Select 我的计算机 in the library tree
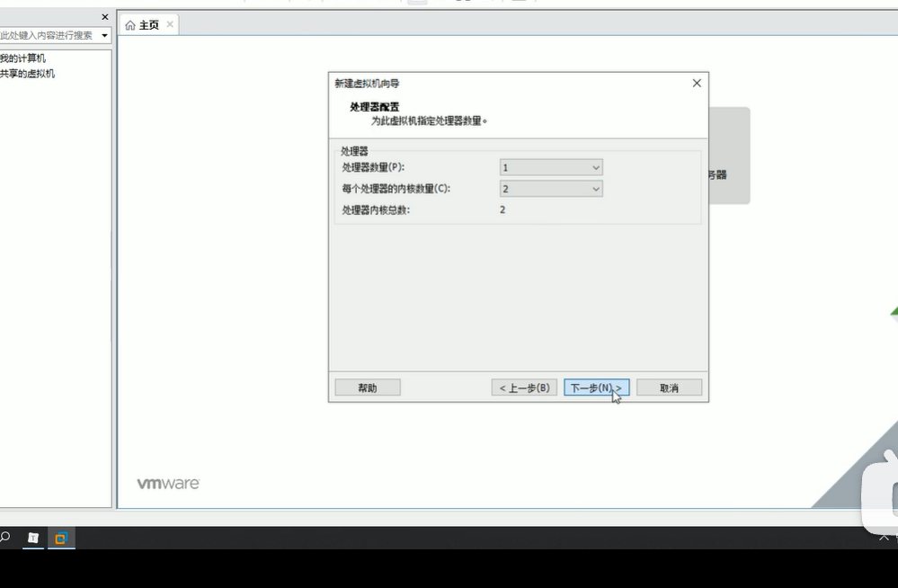The height and width of the screenshot is (588, 898). pyautogui.click(x=22, y=58)
